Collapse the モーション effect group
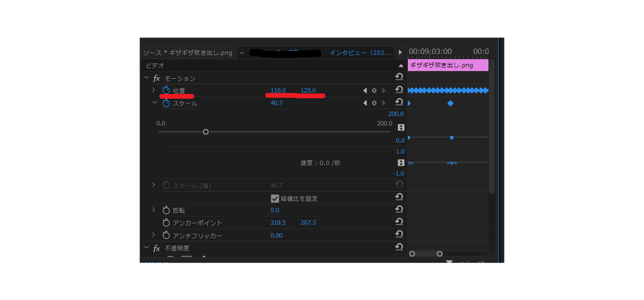 [146, 78]
